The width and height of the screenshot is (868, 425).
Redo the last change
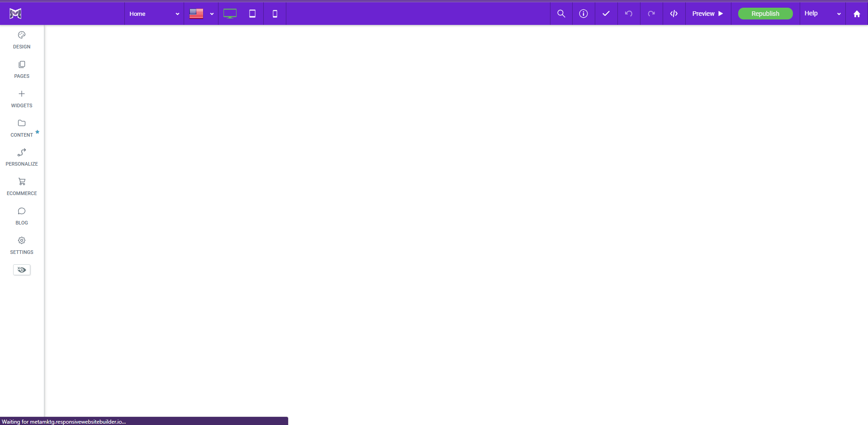point(651,14)
